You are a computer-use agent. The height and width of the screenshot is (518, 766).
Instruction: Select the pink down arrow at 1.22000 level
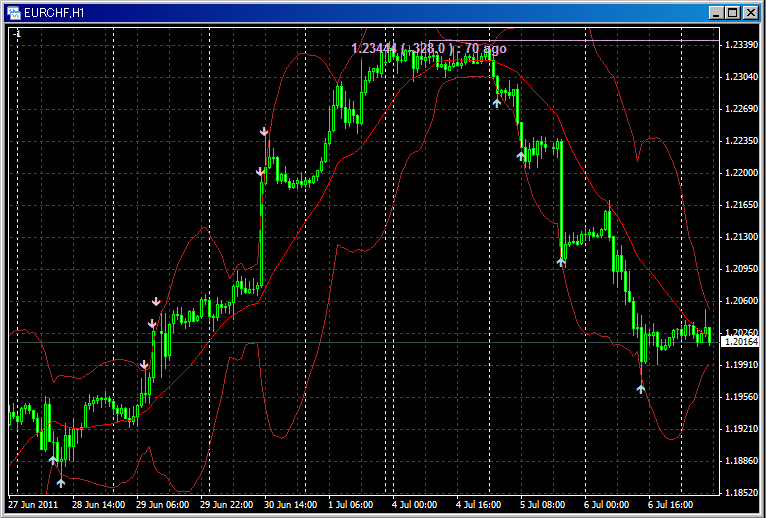(260, 172)
